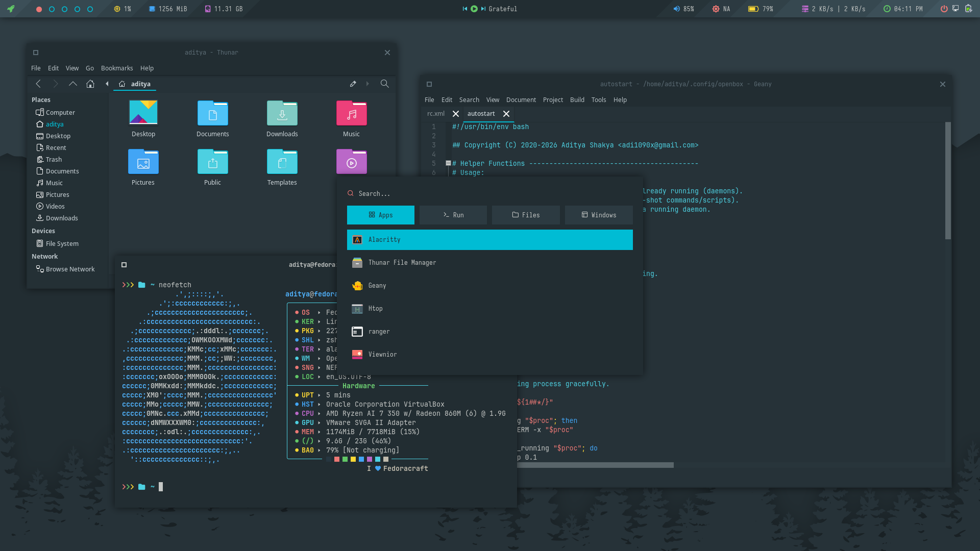Open the Music folder icon in Thunar's file view
980x551 pixels.
click(352, 113)
